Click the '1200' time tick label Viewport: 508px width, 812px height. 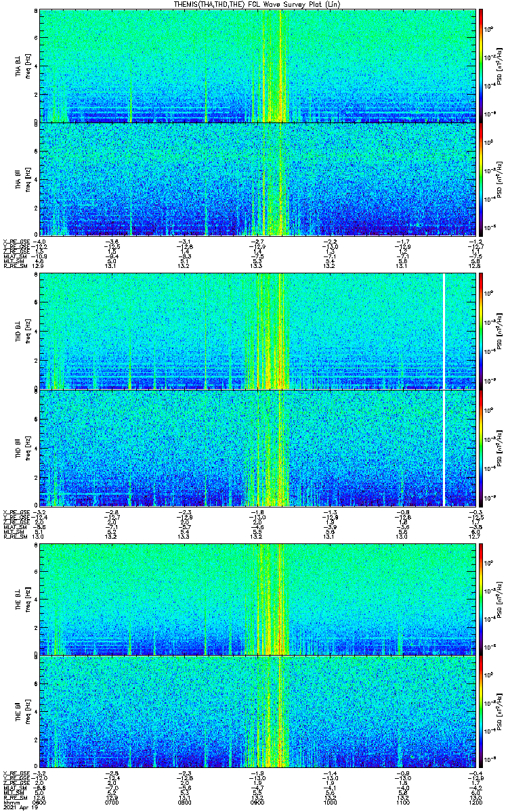(x=475, y=802)
